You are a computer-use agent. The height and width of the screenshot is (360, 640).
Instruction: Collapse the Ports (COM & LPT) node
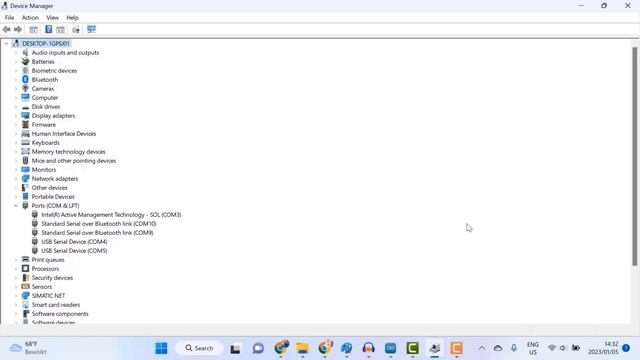pyautogui.click(x=16, y=206)
